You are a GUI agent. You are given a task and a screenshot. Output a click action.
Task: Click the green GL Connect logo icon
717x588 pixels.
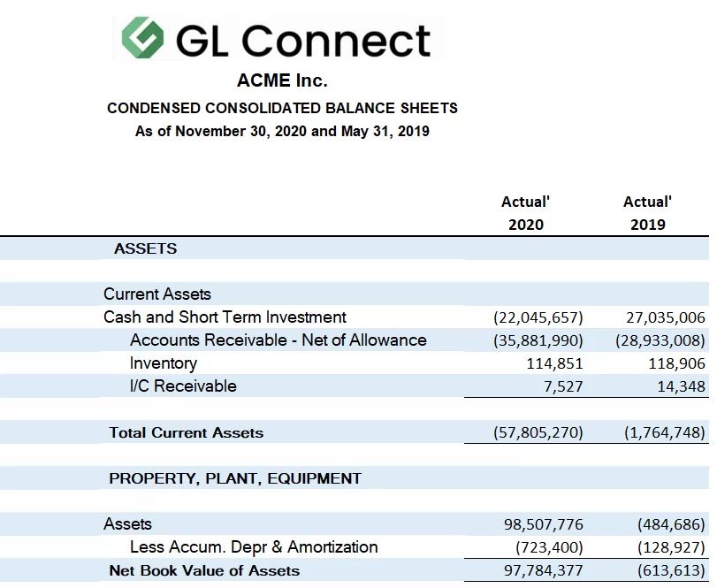(142, 40)
